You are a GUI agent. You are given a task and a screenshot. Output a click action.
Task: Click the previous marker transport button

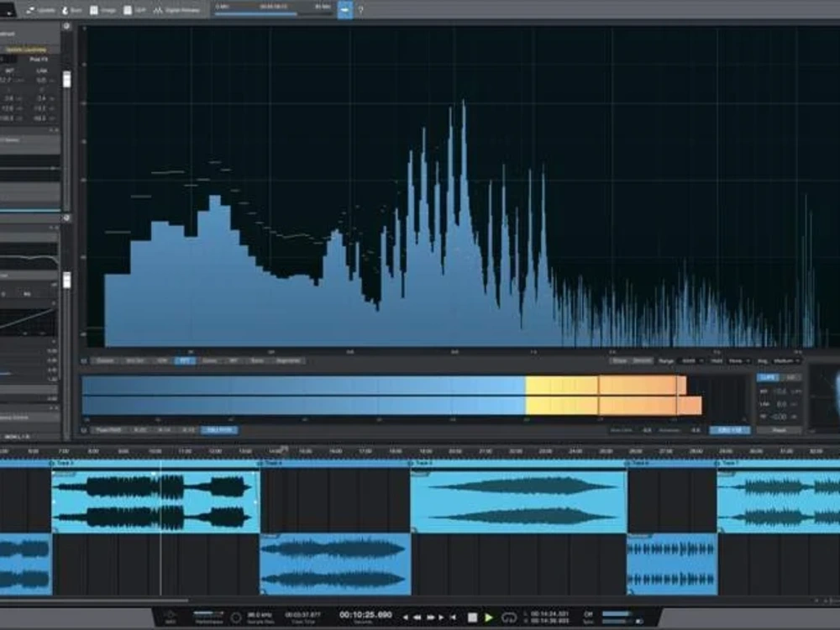click(x=406, y=617)
